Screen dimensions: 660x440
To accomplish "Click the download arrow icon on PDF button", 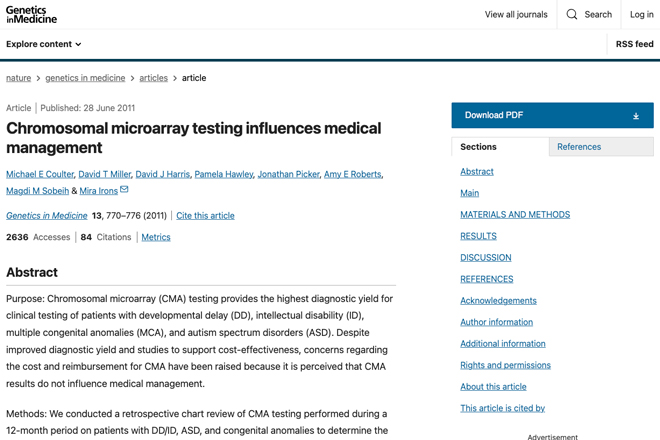I will [636, 116].
